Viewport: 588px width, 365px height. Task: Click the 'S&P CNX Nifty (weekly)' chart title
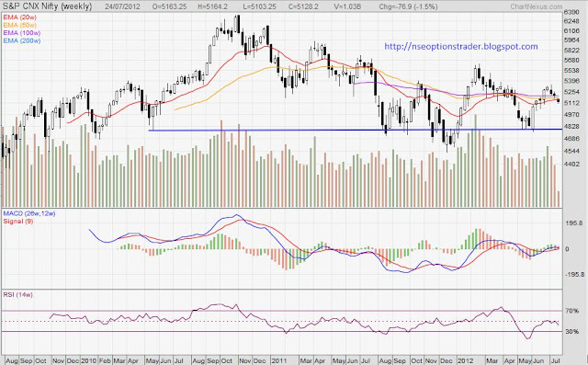click(47, 6)
